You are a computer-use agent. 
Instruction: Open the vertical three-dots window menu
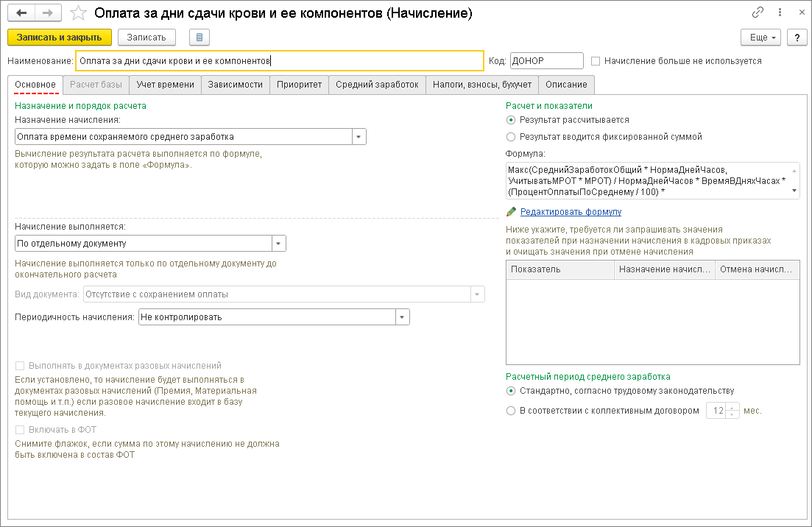777,13
